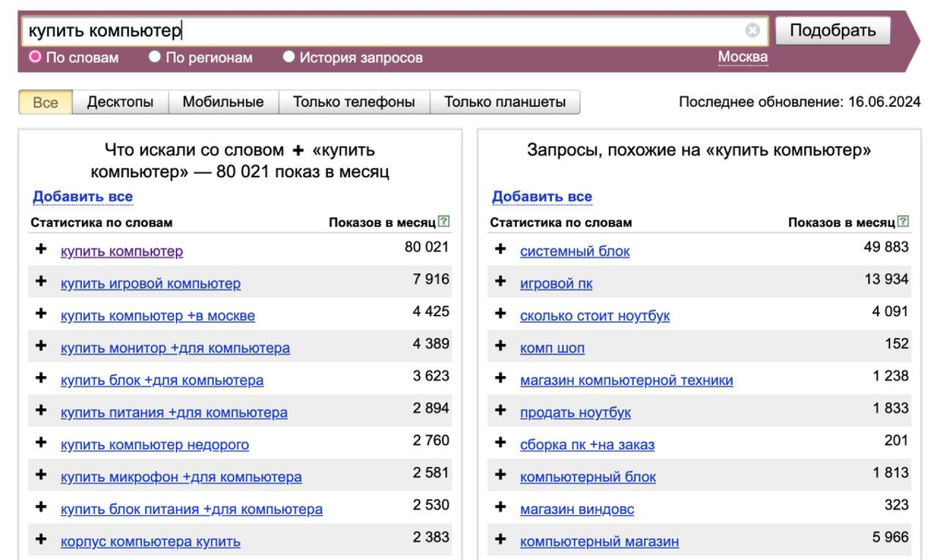
Task: Click the plus icon next to 'купить игровой компьютер'
Action: 41,282
